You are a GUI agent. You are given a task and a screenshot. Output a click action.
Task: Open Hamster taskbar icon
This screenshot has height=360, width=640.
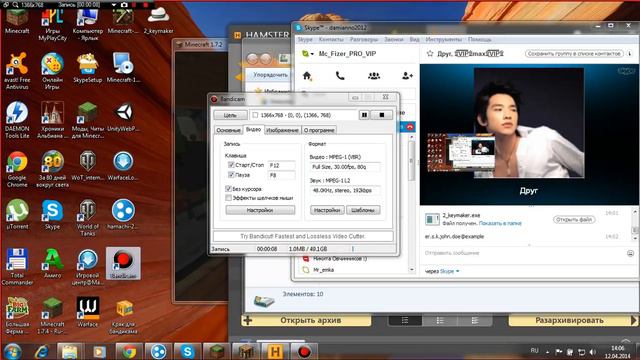tap(274, 351)
